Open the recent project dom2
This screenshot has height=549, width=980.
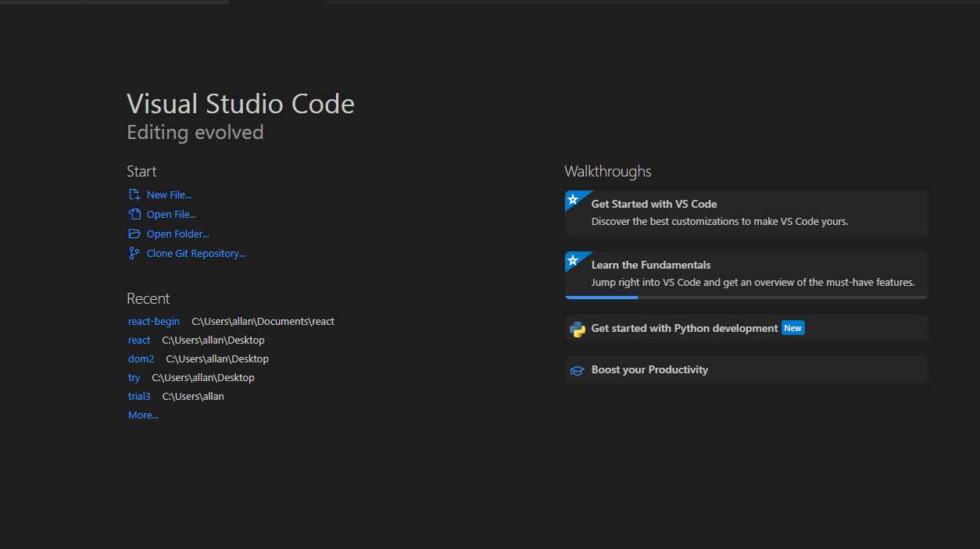click(x=141, y=358)
